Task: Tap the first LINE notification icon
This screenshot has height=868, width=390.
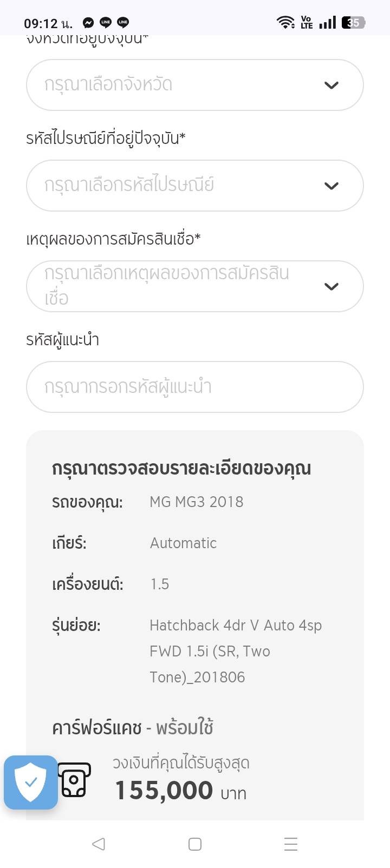Action: pos(106,23)
